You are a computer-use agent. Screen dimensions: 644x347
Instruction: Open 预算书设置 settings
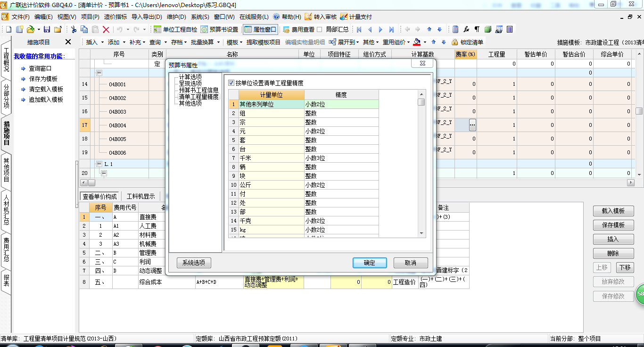(x=220, y=29)
